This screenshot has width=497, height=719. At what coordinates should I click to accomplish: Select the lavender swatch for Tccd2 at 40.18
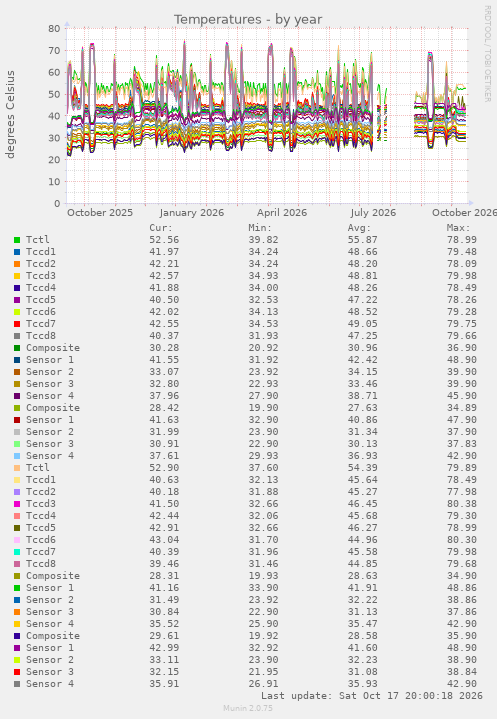pyautogui.click(x=17, y=492)
